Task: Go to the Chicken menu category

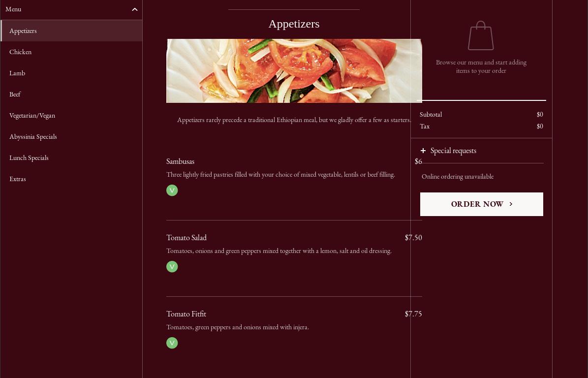Action: 21,52
